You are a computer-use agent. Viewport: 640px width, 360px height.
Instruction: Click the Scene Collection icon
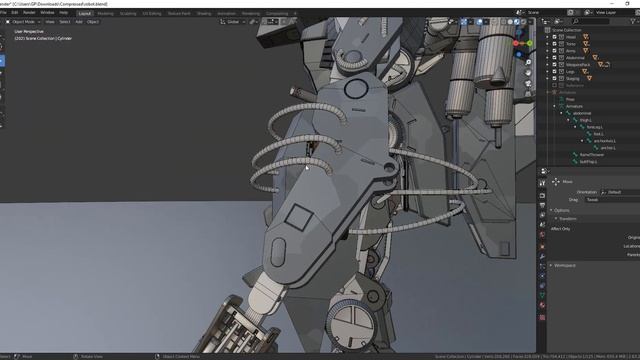547,30
